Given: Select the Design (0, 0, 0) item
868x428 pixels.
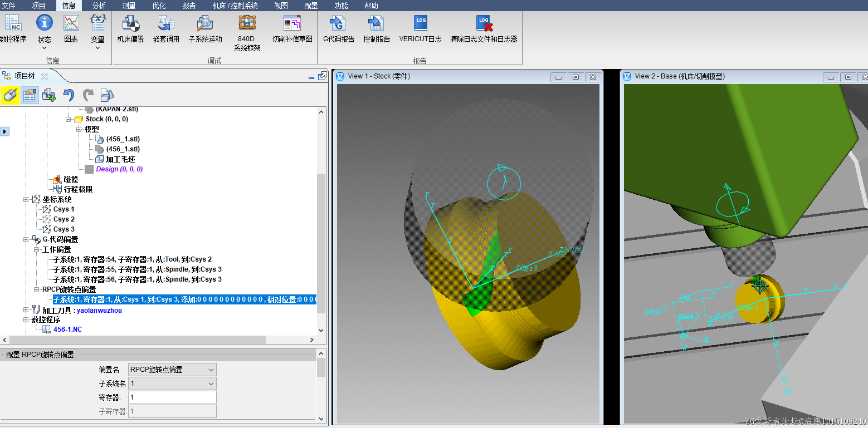Looking at the screenshot, I should 119,169.
